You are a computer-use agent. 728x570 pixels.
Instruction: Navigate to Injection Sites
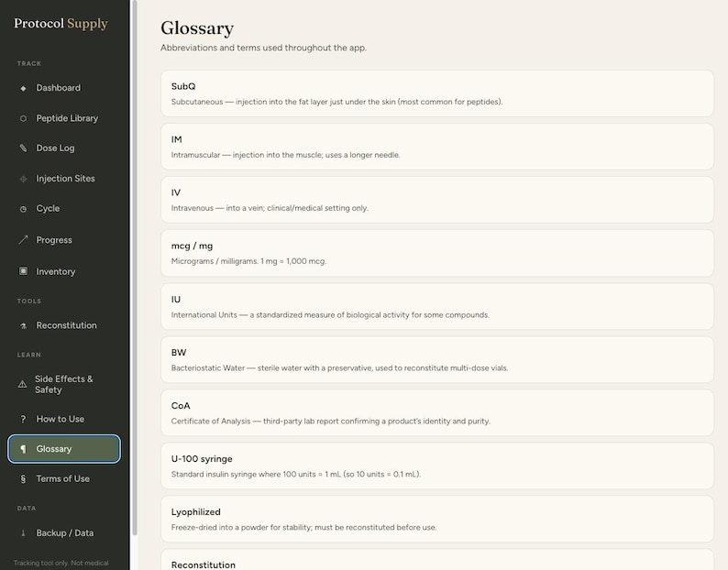(64, 179)
